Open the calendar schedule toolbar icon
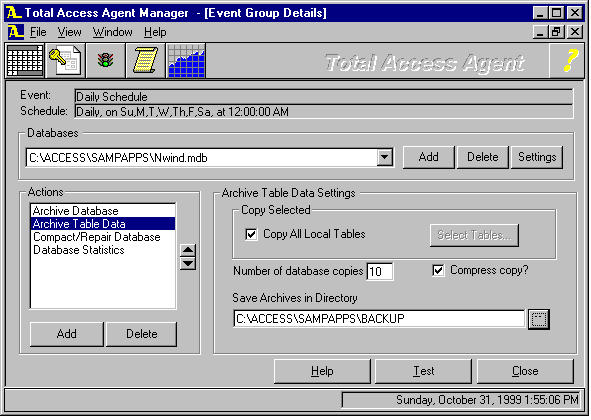This screenshot has height=420, width=591. (x=25, y=60)
